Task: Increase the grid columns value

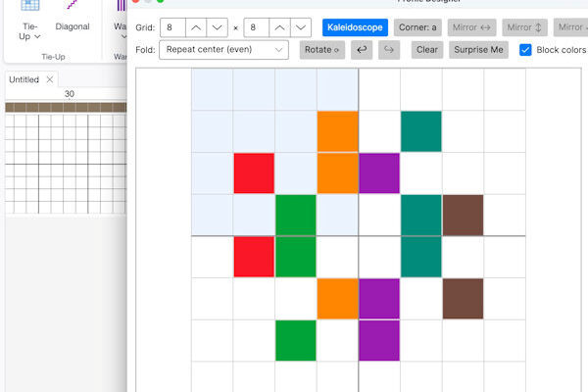Action: (x=196, y=27)
